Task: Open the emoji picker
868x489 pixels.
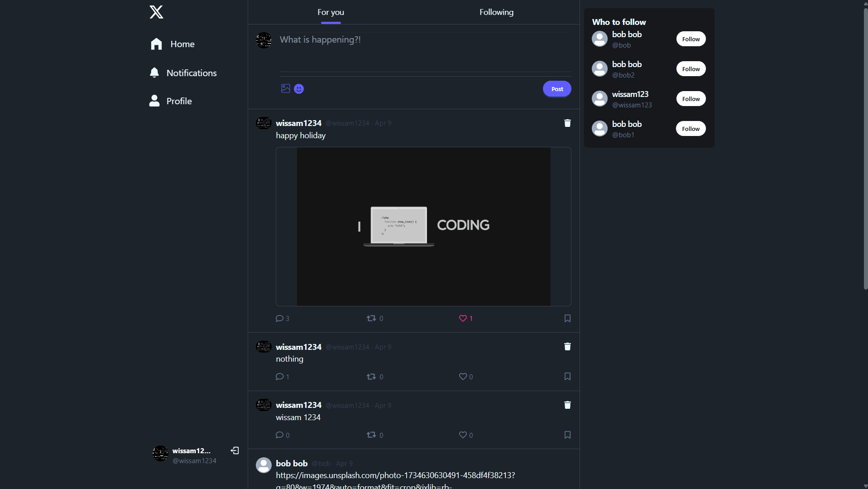Action: tap(299, 89)
